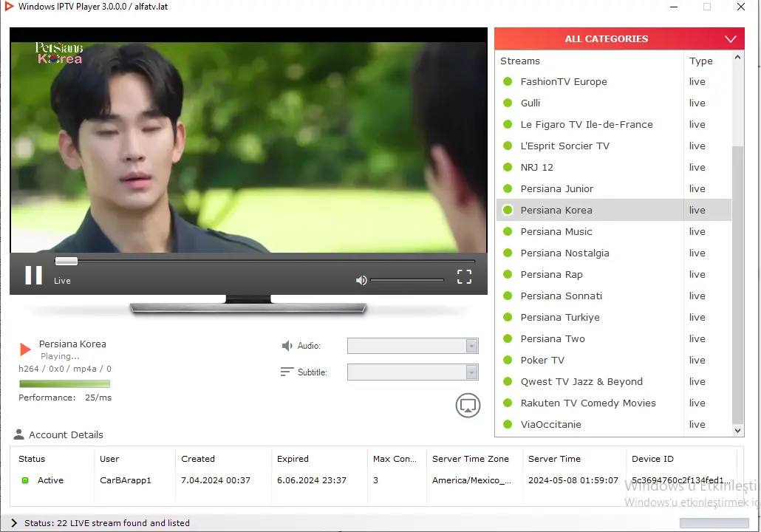Click the playback seek slider handle

pyautogui.click(x=66, y=261)
